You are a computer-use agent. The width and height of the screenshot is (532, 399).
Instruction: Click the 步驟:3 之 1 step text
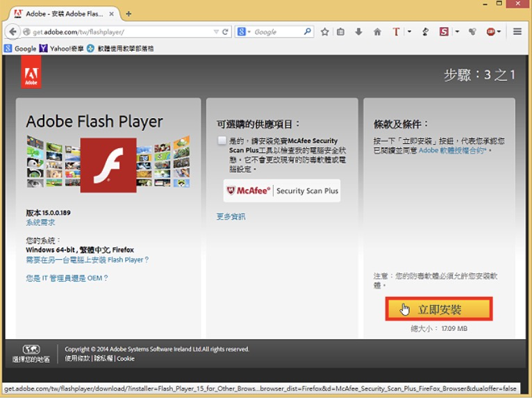pyautogui.click(x=479, y=74)
